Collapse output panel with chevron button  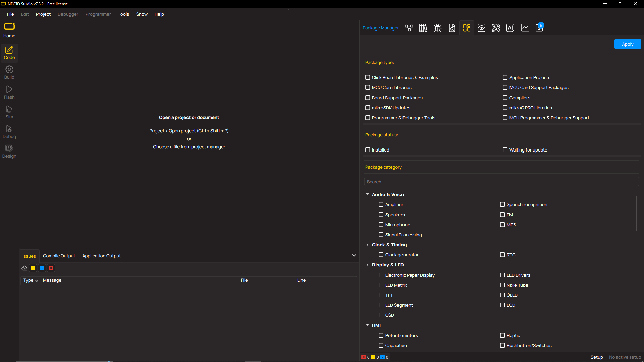pos(354,255)
